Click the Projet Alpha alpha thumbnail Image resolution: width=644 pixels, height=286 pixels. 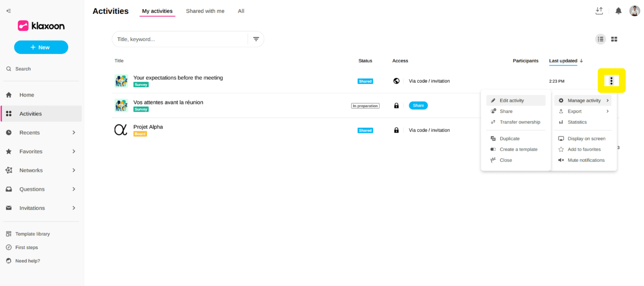pos(121,130)
